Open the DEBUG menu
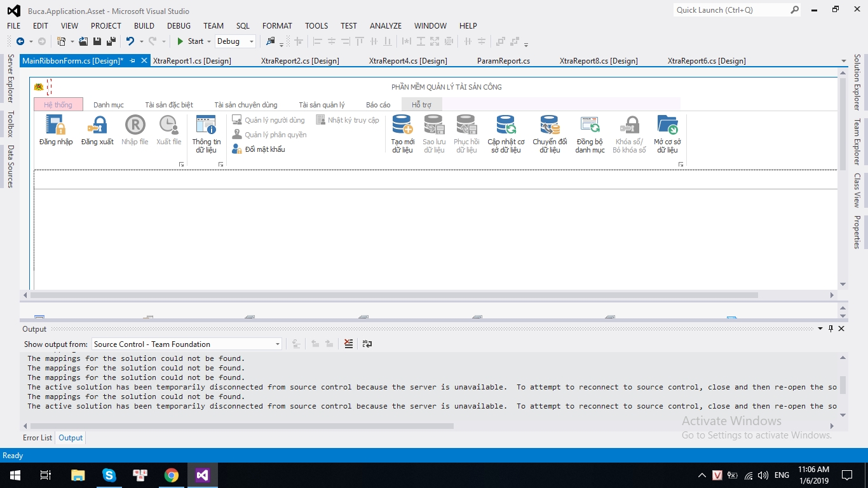868x488 pixels. coord(179,25)
